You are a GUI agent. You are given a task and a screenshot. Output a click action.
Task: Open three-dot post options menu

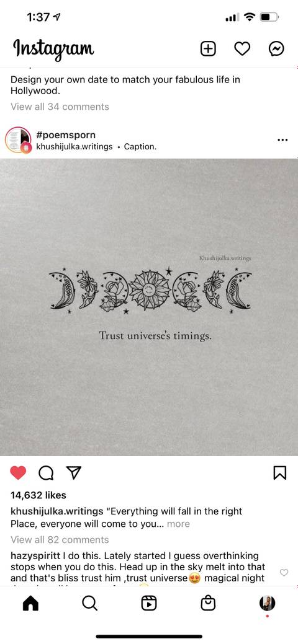pyautogui.click(x=282, y=140)
